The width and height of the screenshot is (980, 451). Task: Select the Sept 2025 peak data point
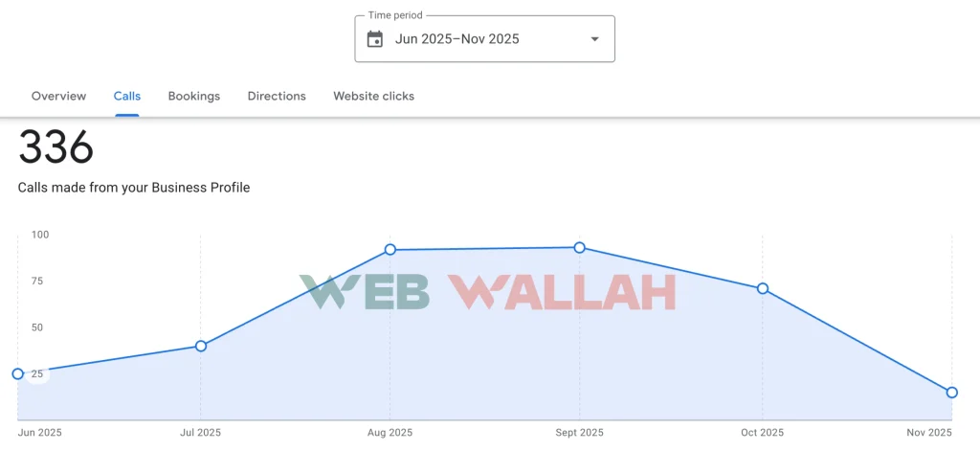(x=580, y=248)
